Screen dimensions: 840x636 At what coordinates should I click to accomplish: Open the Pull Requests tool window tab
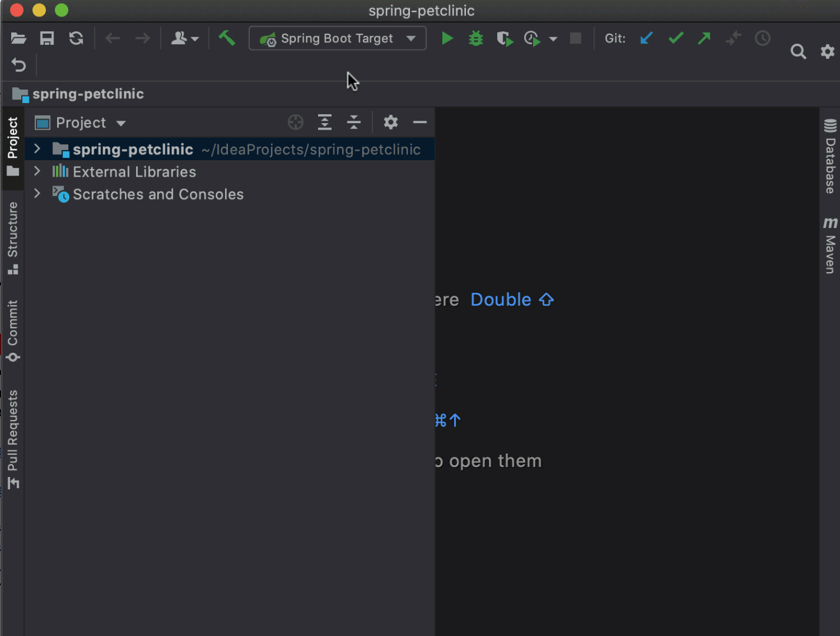(x=12, y=439)
